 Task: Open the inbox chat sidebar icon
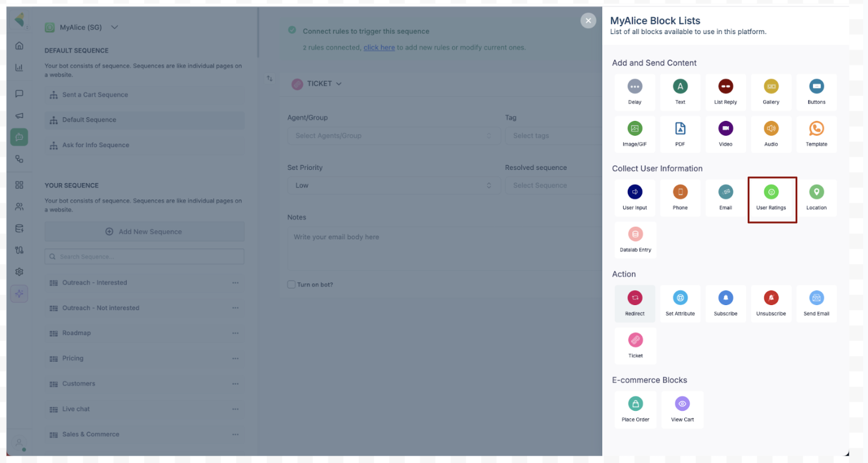(19, 93)
